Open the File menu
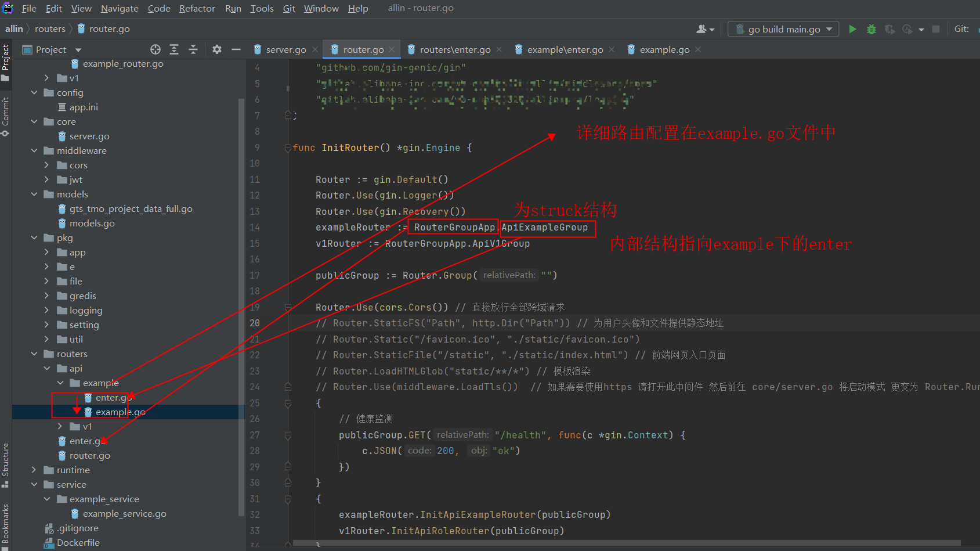This screenshot has width=980, height=551. click(x=29, y=8)
